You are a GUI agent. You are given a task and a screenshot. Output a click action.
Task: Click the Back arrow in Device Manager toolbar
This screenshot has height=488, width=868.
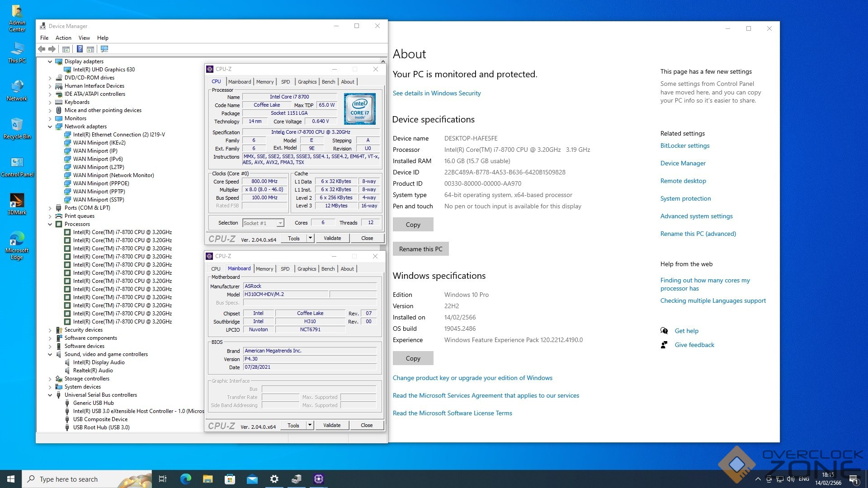(42, 49)
